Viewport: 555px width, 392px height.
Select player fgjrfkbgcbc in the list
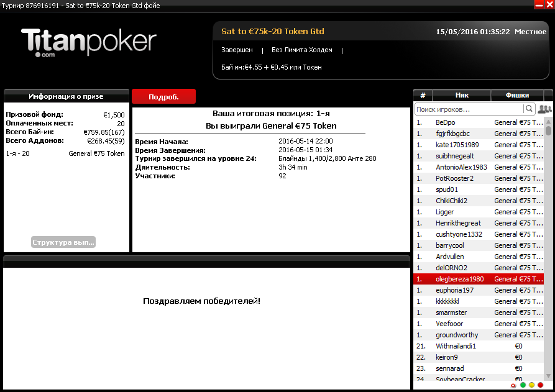[x=479, y=134]
